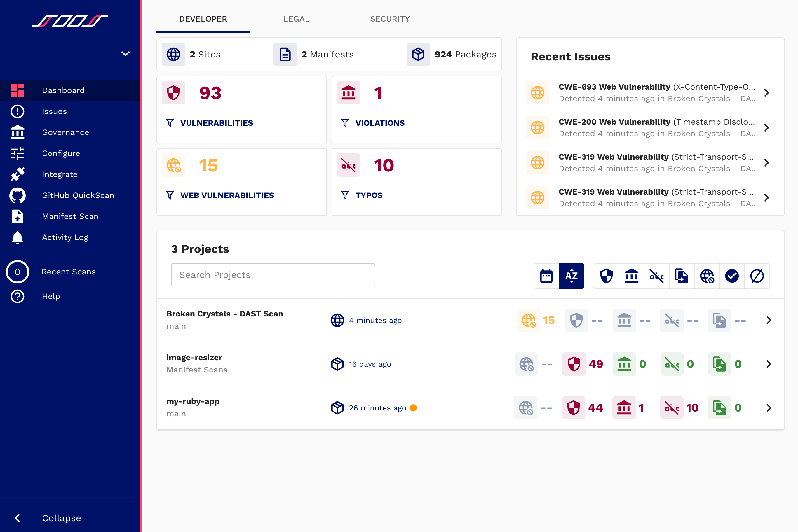The width and height of the screenshot is (798, 532).
Task: Switch to the Legal tab
Action: [296, 19]
